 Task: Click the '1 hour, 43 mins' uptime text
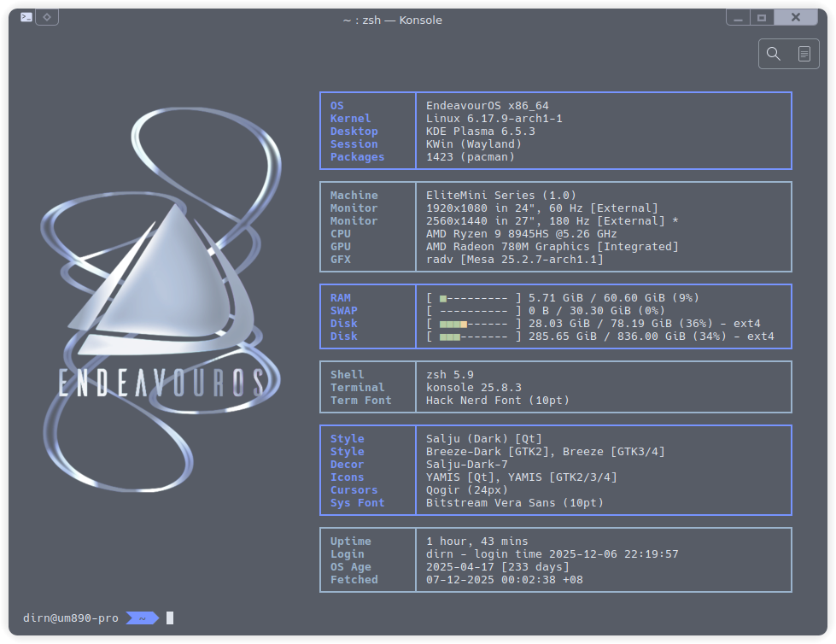pyautogui.click(x=476, y=542)
